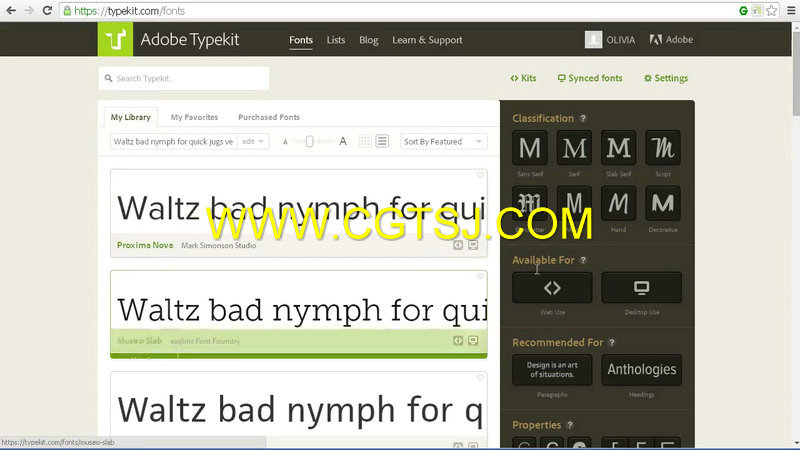Open the sample text edit dropdown
800x450 pixels.
pos(253,141)
